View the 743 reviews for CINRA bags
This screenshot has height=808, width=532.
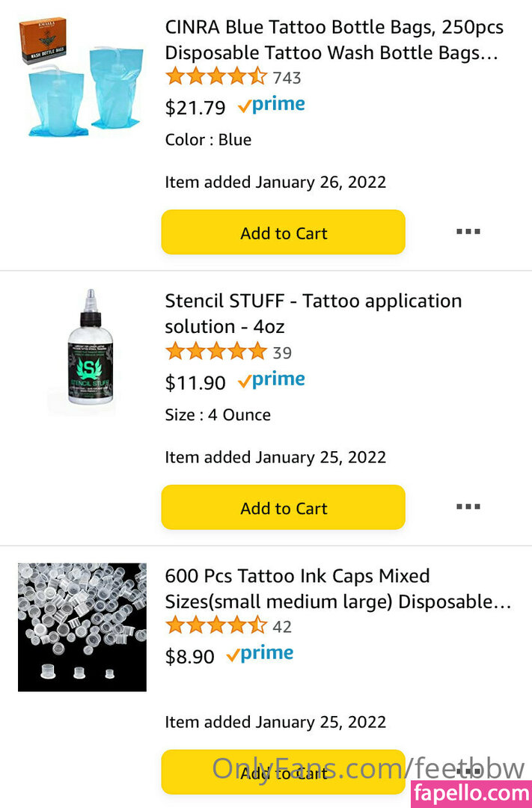(x=287, y=78)
